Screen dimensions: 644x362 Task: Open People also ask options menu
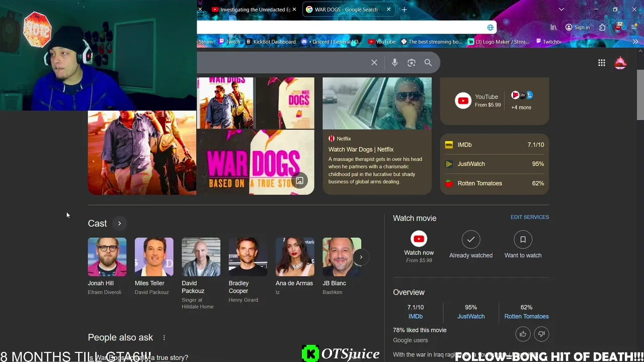pyautogui.click(x=164, y=337)
